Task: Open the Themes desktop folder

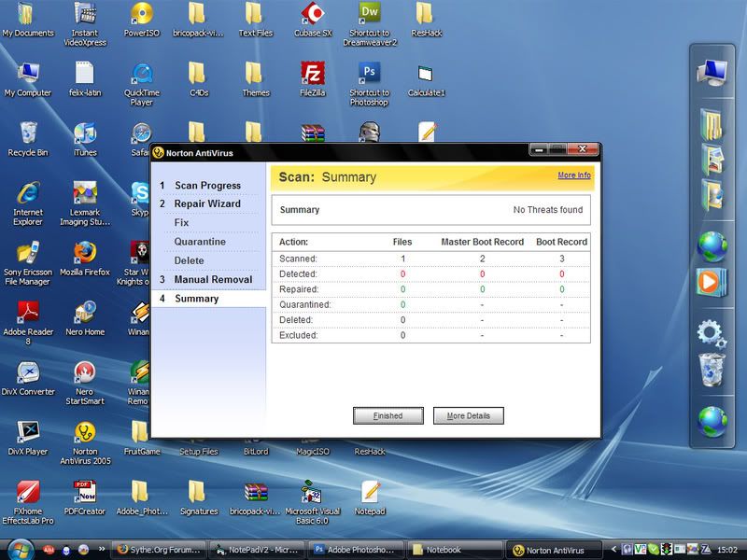Action: click(255, 78)
